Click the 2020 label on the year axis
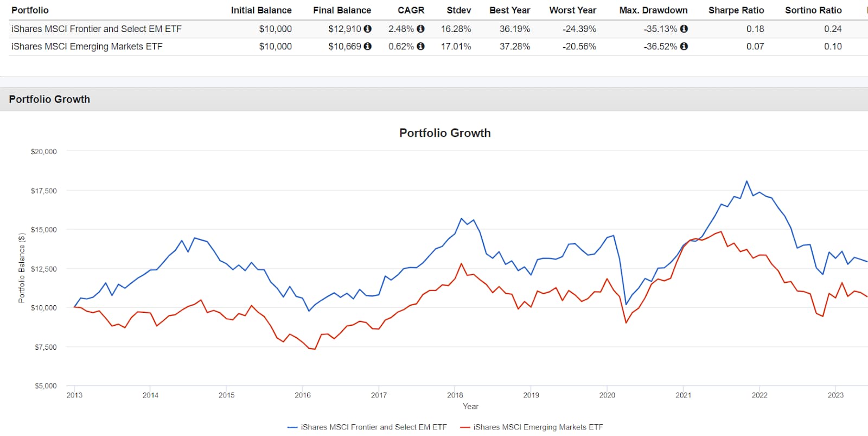Screen dimensions: 868x436 [x=607, y=395]
